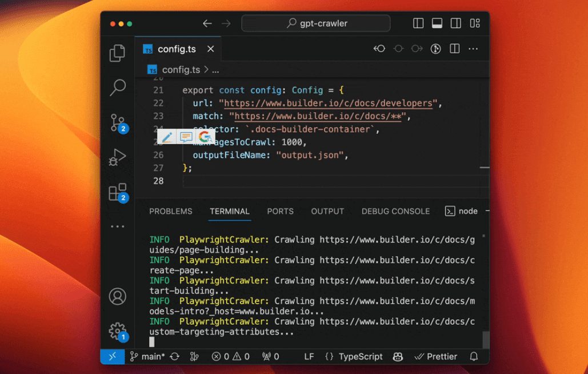Screen dimensions: 588x374
Task: Open Extensions view with 2 updates
Action: click(119, 193)
